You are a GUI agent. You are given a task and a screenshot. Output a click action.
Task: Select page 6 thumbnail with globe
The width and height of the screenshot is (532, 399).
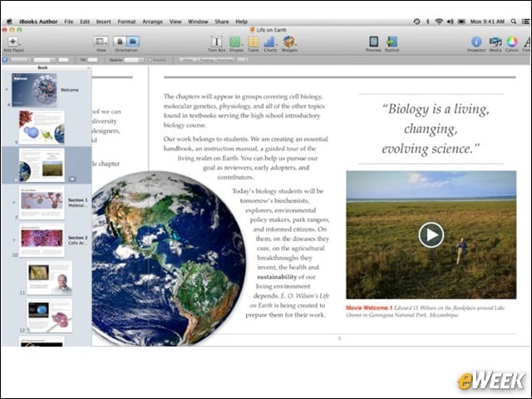[42, 165]
